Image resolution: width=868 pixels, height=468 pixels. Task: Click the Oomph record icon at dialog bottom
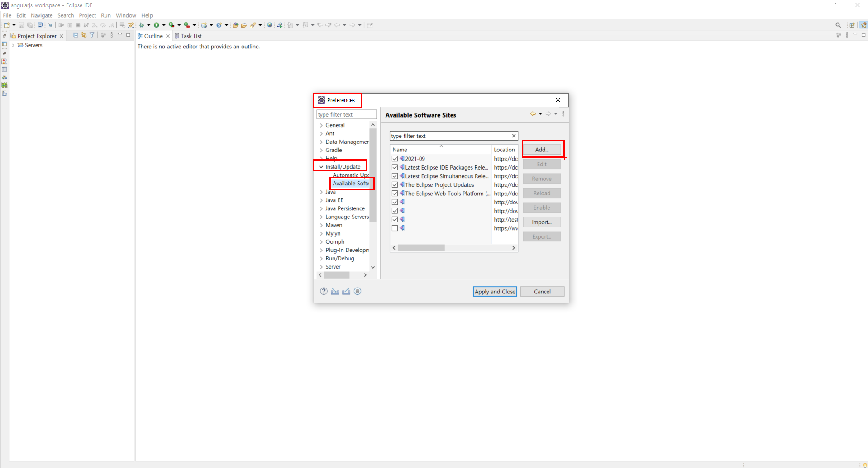[358, 291]
